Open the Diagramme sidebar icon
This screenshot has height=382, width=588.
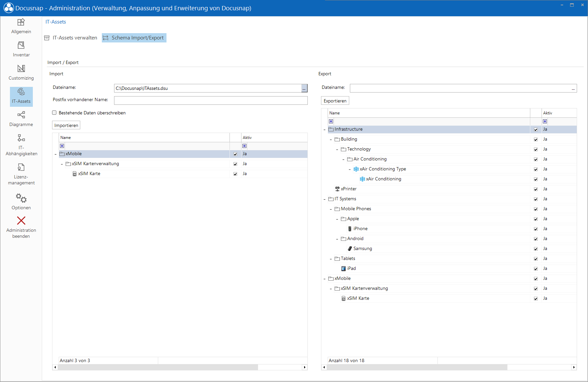(x=21, y=115)
